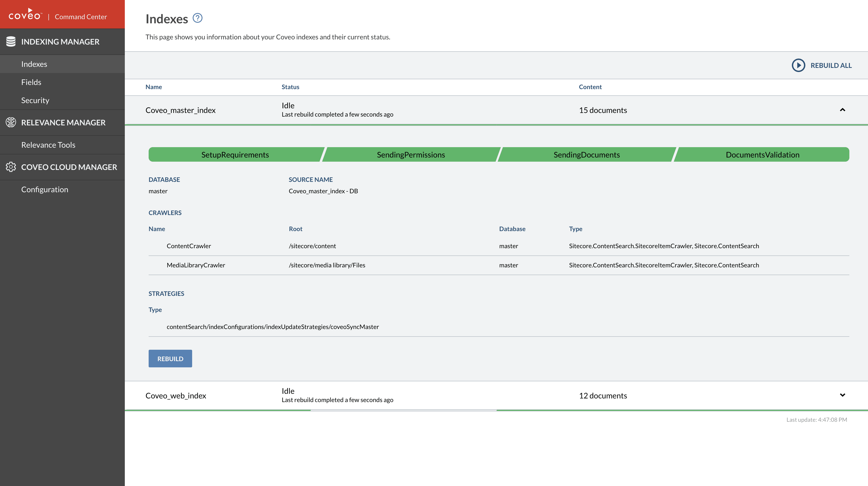Click the Coveo_web_index name
The image size is (868, 486).
[x=176, y=396]
